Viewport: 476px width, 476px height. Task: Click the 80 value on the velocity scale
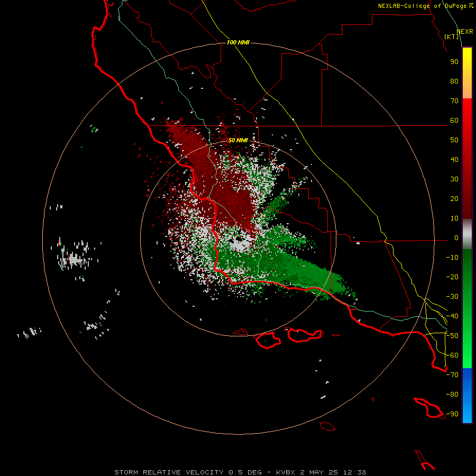(454, 81)
